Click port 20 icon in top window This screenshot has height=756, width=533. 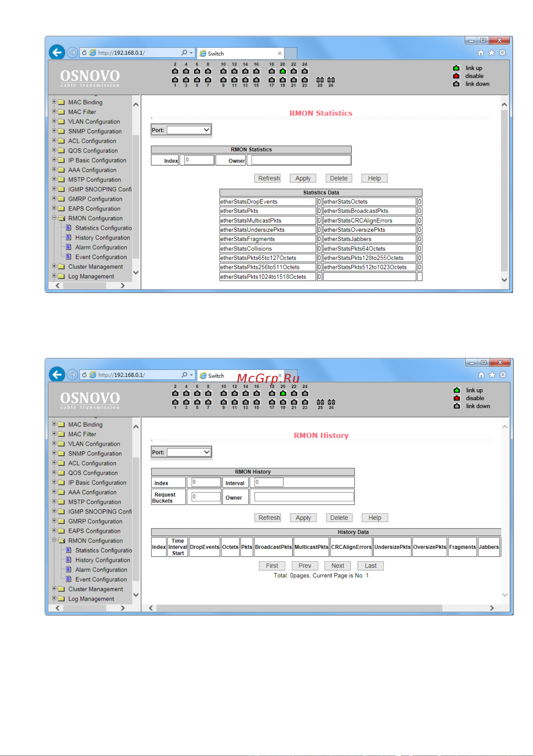283,71
